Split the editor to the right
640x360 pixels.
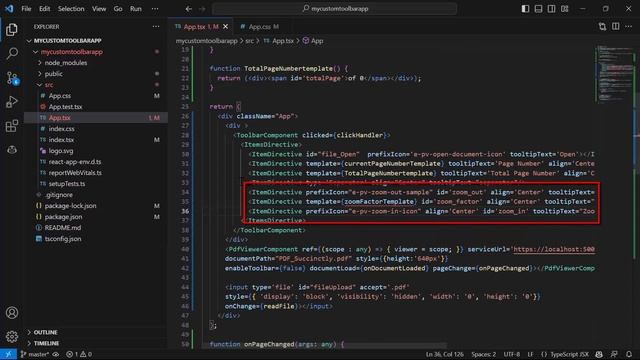[x=616, y=27]
